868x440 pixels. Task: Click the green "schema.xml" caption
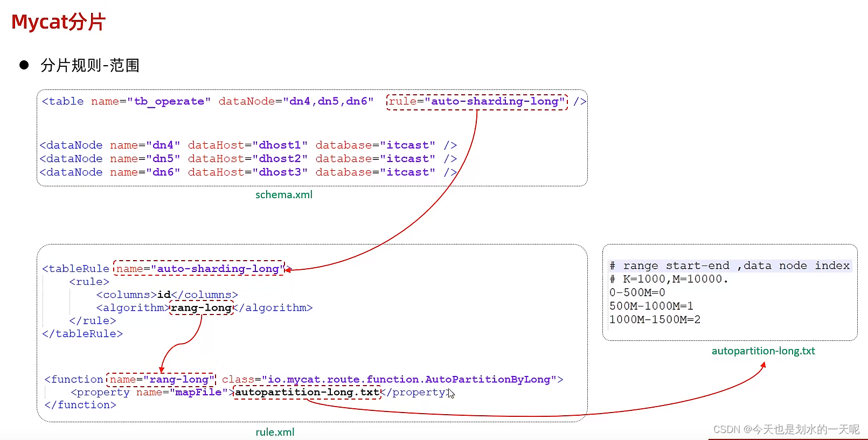click(x=284, y=195)
